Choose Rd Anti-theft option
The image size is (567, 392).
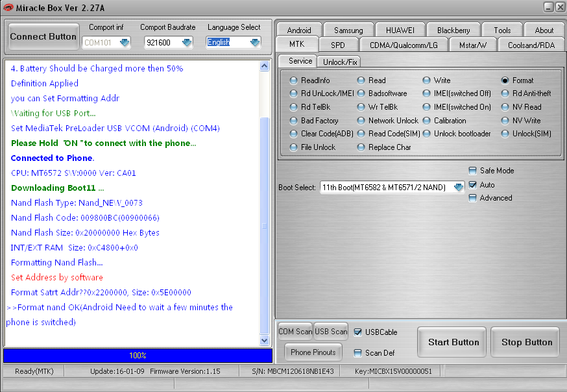click(x=526, y=93)
